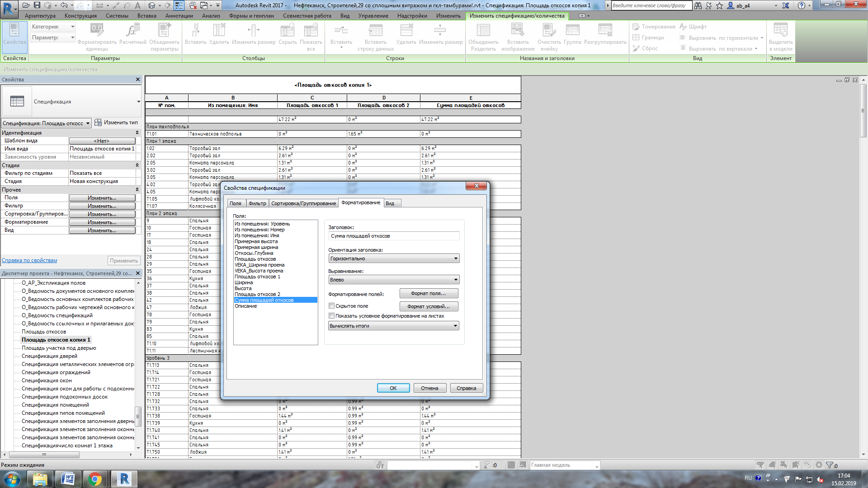
Task: Open the Аннотации ribbon tab
Action: [179, 16]
